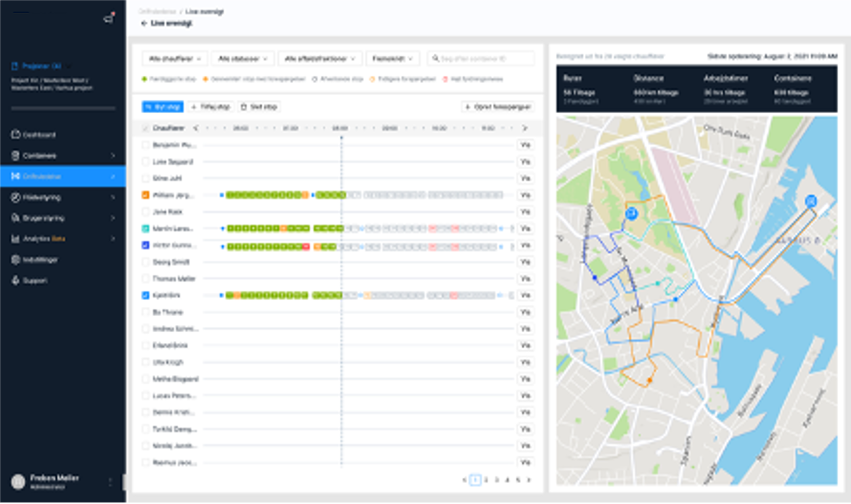This screenshot has width=851, height=504.
Task: Click the teal stop dot on the map
Action: click(658, 283)
